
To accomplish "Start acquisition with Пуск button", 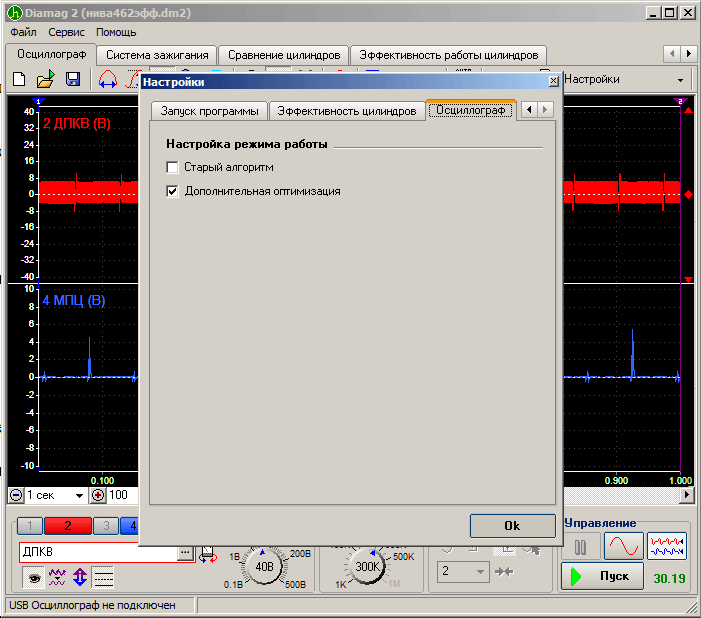I will [602, 576].
